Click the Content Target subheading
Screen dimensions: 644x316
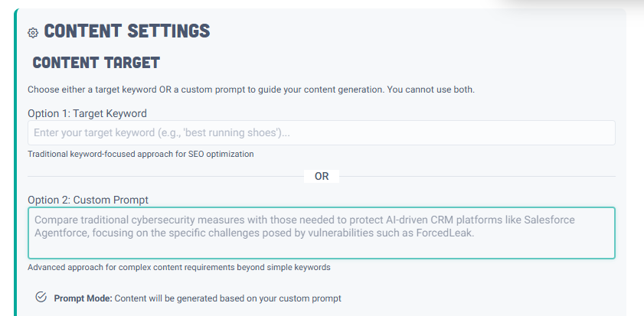click(x=96, y=62)
